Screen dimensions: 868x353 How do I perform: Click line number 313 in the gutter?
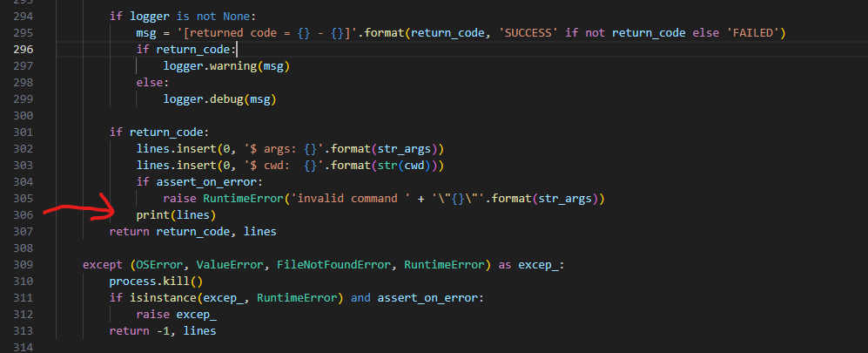coord(24,331)
